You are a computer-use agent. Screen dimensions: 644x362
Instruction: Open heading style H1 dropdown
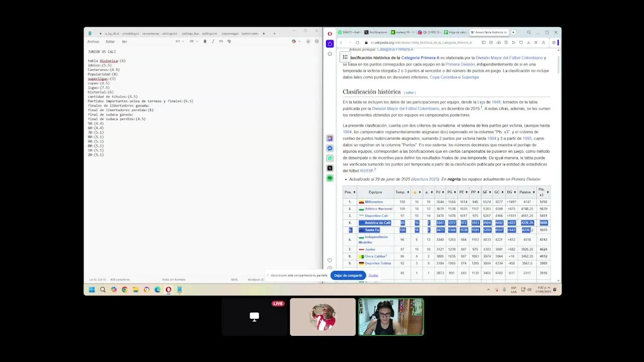(179, 41)
